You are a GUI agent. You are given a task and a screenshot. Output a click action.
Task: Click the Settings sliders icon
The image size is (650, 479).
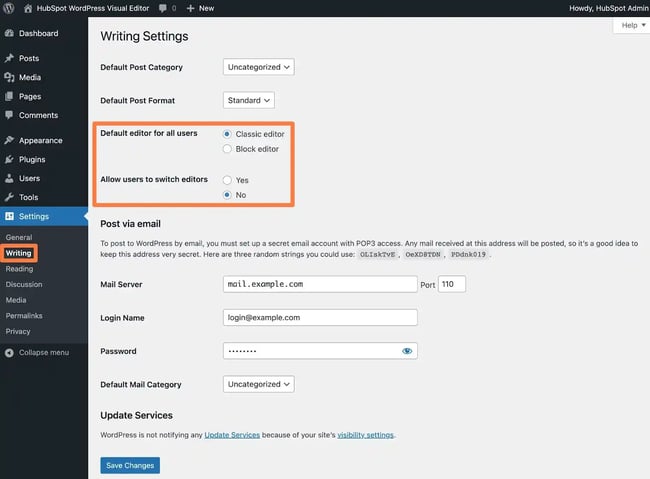9,216
